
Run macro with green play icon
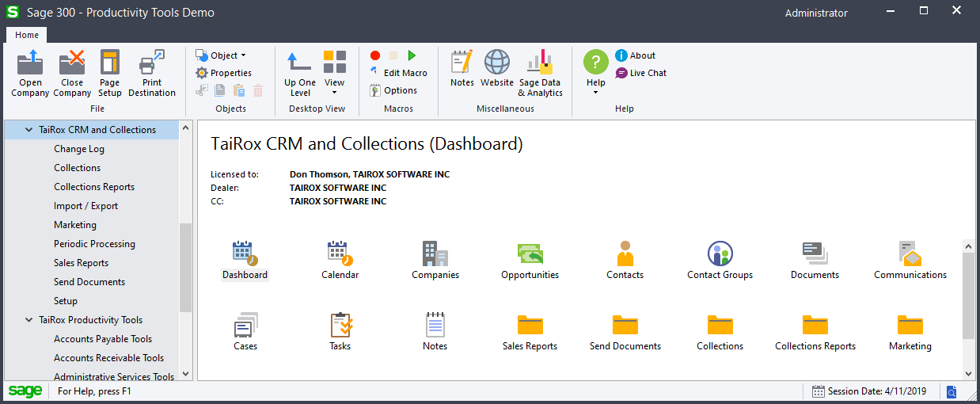point(412,55)
